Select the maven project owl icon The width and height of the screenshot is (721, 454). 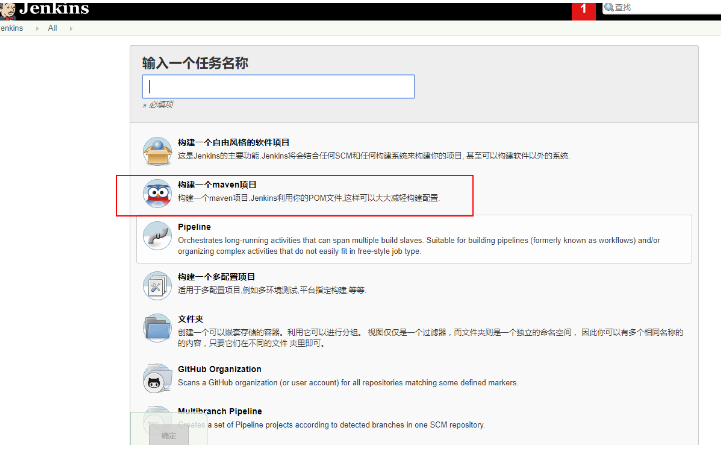coord(157,193)
